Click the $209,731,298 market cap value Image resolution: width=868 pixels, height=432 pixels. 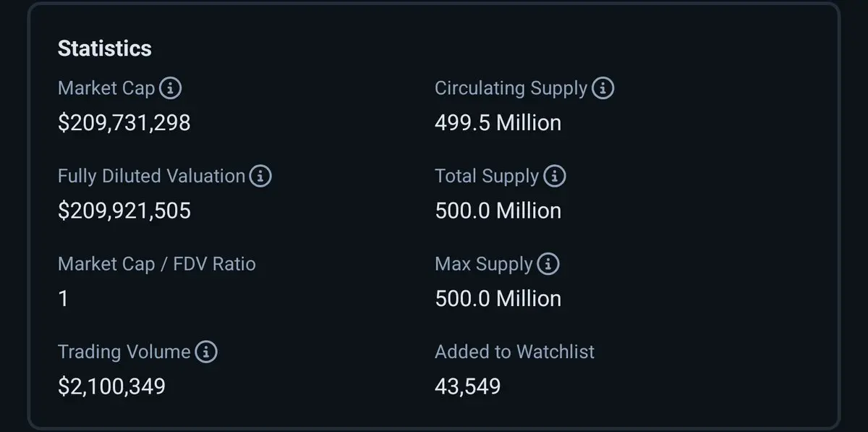coord(124,123)
